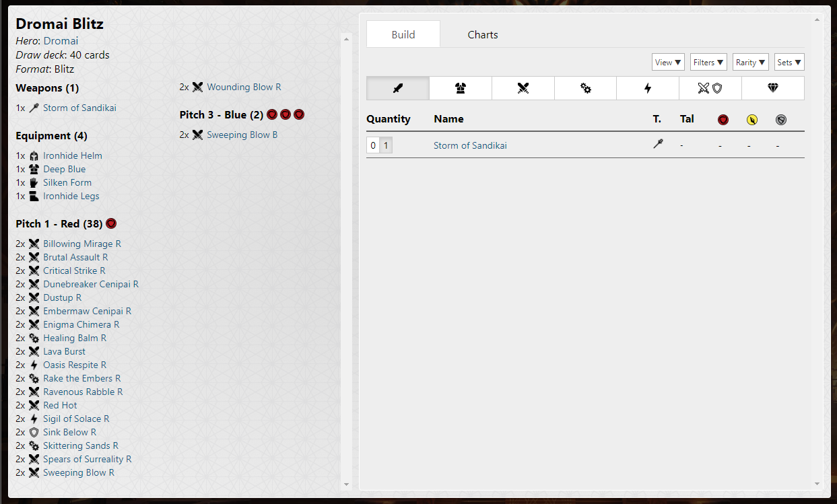Select the lightning bolt instant filter tab
The image size is (837, 504).
click(648, 88)
